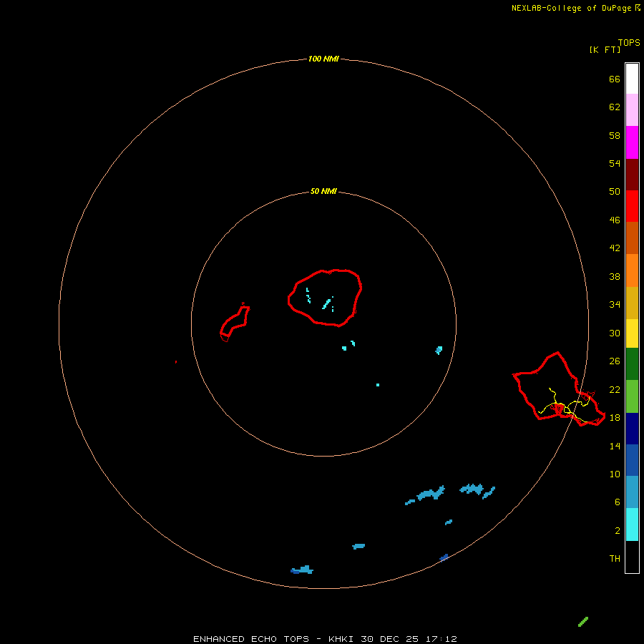
Task: Click the 14 value on the legend
Action: coord(615,446)
